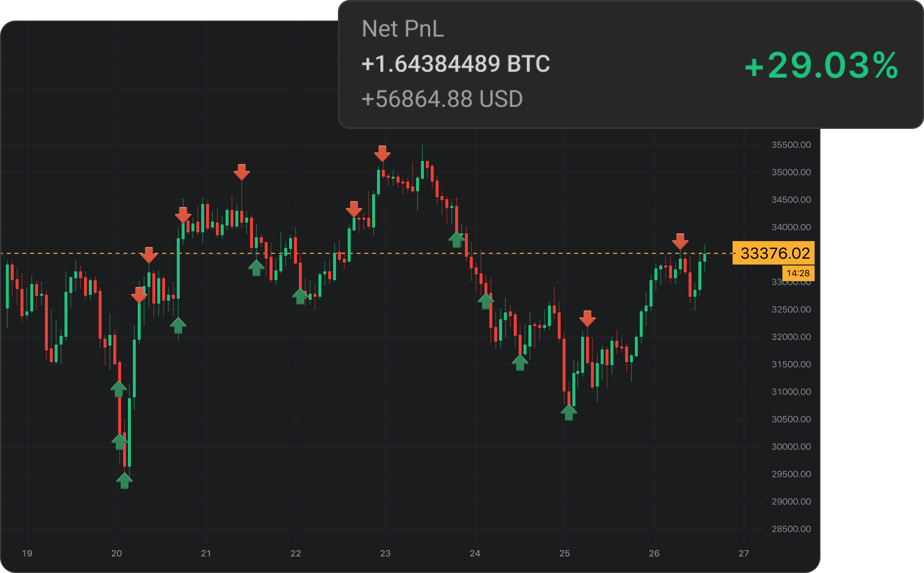
Task: Click the 30000.00 price axis label
Action: 791,447
